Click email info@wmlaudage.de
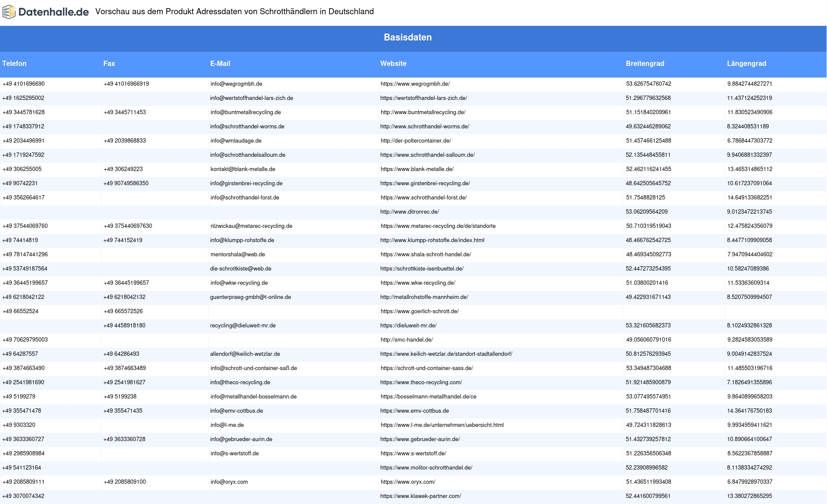Screen dimensions: 827x504 coord(236,141)
